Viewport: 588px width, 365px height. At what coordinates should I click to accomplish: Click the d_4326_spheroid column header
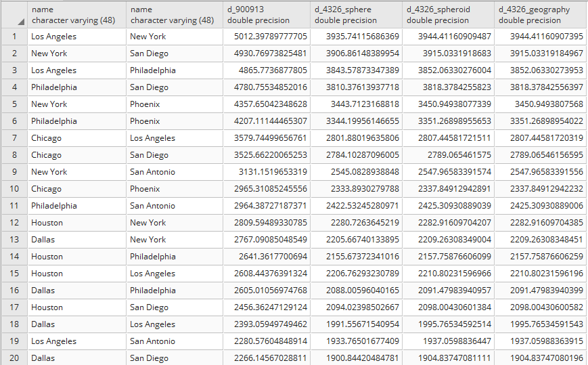(x=449, y=14)
